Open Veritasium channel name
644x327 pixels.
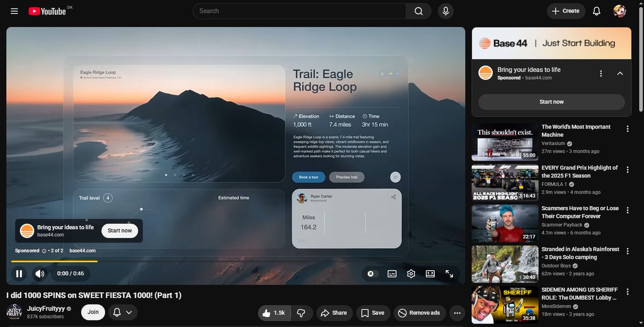pos(554,144)
